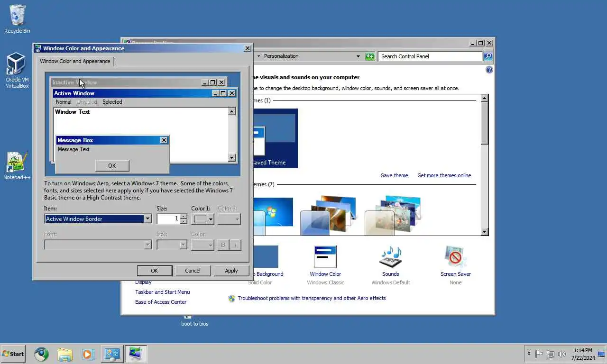The width and height of the screenshot is (607, 364).
Task: Click the preview scrollbar up arrow
Action: pos(232,111)
